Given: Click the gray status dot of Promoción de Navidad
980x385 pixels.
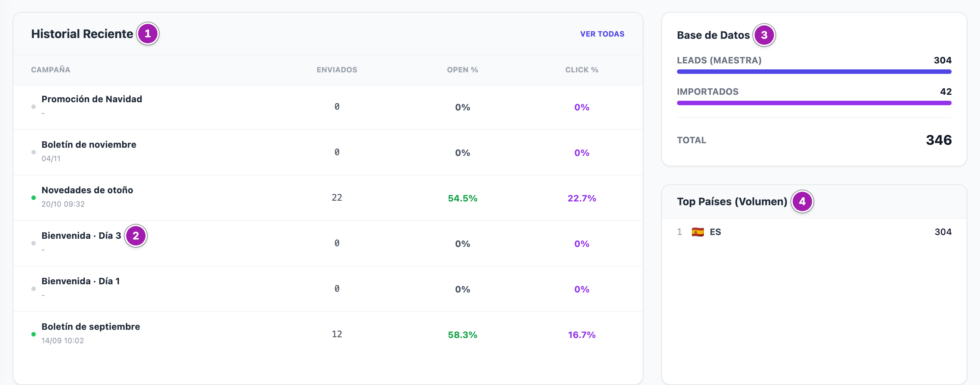Looking at the screenshot, I should click(x=34, y=107).
